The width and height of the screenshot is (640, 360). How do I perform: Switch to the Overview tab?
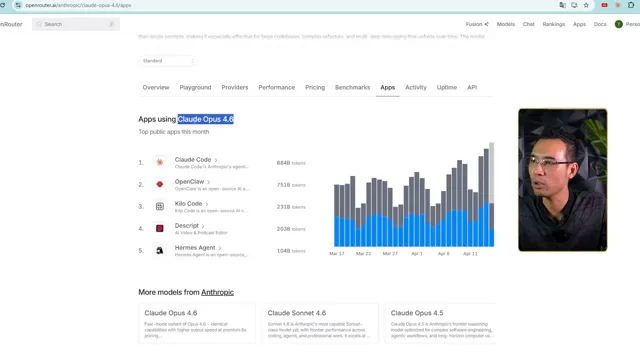(x=156, y=87)
